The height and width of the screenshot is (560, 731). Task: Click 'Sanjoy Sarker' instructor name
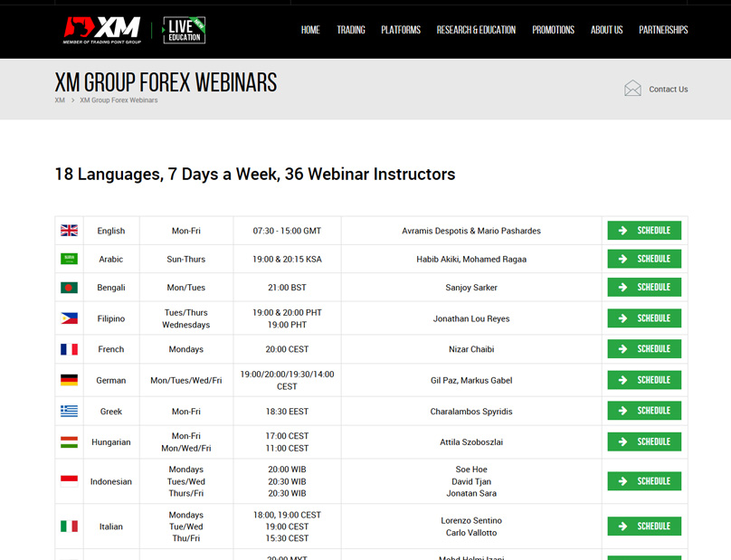[x=471, y=288]
